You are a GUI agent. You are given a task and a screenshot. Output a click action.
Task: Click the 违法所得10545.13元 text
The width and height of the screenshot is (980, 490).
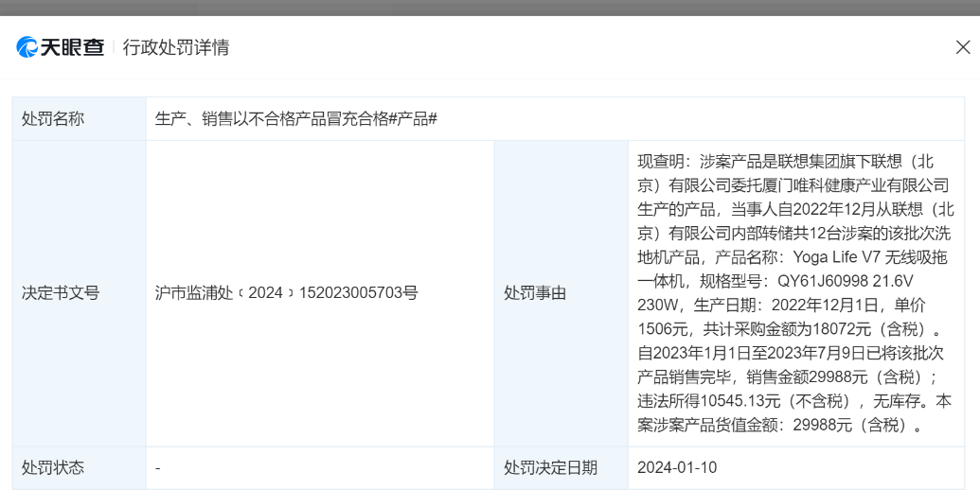pyautogui.click(x=720, y=401)
